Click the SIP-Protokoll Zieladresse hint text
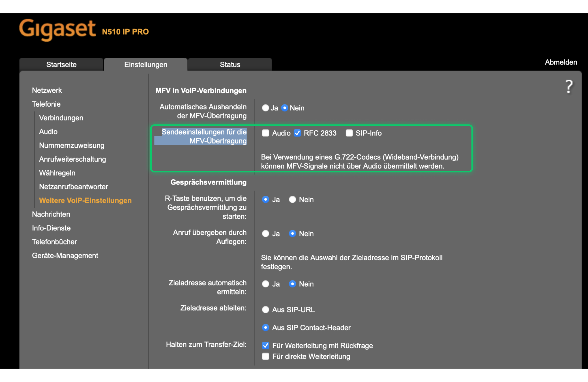588x382 pixels. 352,262
